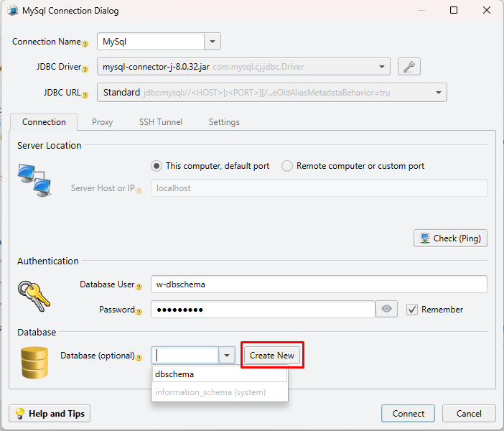The height and width of the screenshot is (431, 504).
Task: Open the JDBC URL Standard dropdown
Action: click(439, 93)
